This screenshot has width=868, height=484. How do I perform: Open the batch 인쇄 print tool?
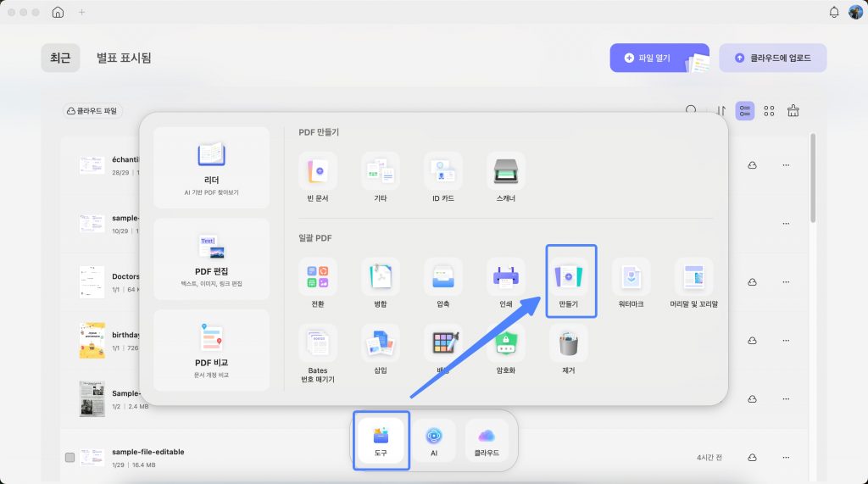tap(505, 283)
